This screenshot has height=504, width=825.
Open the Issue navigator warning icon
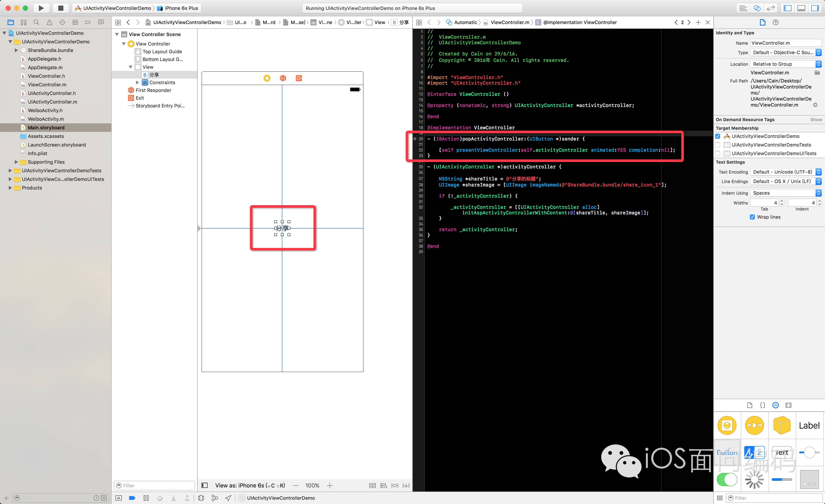coord(49,22)
